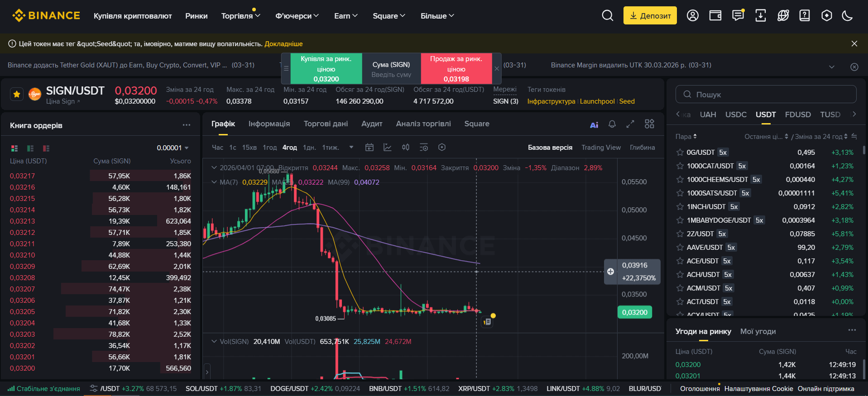Click the Пошук pair search field

[766, 94]
